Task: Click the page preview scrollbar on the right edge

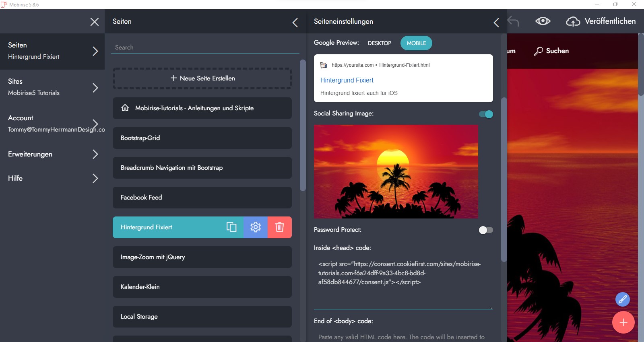Action: point(641,64)
